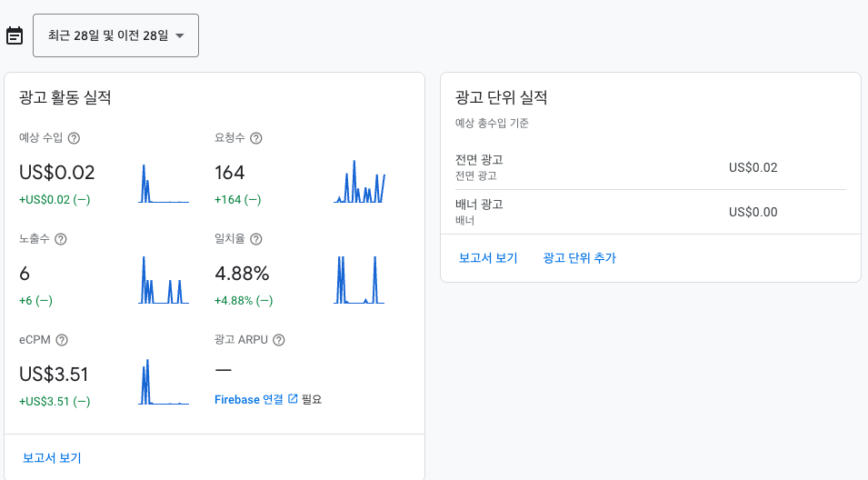Click the eCPM sparkline chart
Image resolution: width=868 pixels, height=480 pixels.
click(164, 382)
